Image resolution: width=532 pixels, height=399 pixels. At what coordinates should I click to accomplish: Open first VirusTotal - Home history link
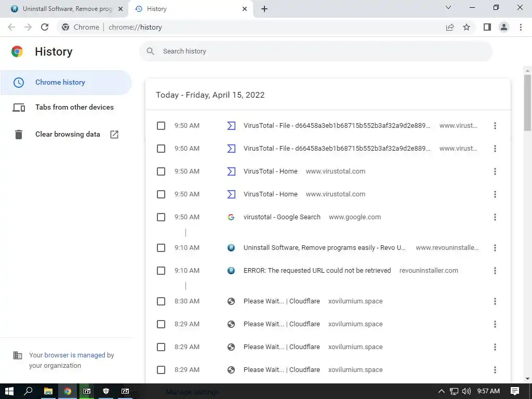click(x=270, y=171)
